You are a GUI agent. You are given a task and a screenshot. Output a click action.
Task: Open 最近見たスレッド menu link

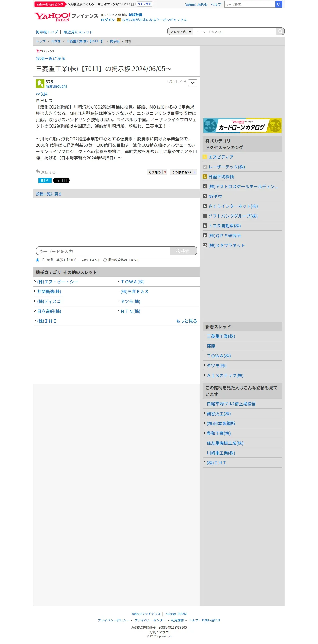[78, 32]
